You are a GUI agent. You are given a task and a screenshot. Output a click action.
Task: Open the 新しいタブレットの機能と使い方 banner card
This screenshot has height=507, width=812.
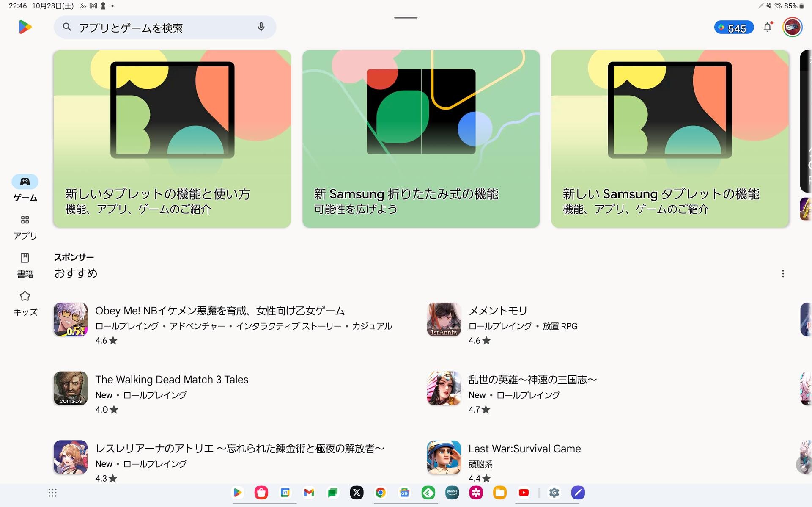(172, 139)
